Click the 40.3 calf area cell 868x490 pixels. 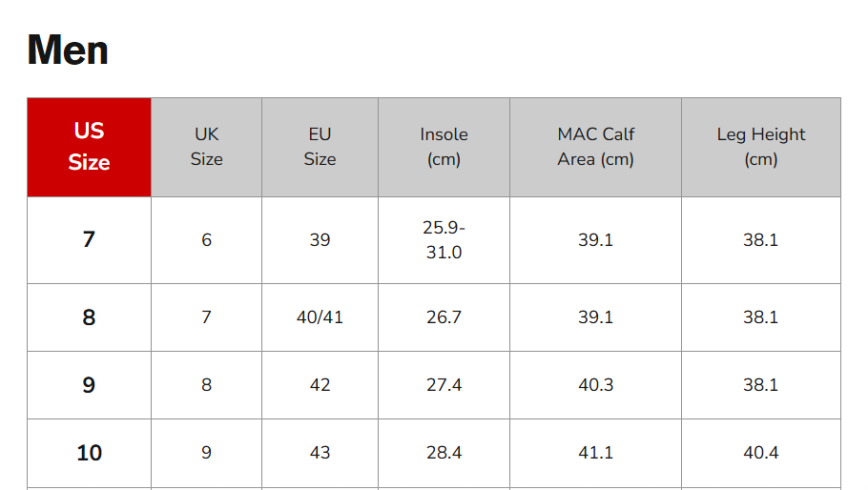pyautogui.click(x=595, y=385)
